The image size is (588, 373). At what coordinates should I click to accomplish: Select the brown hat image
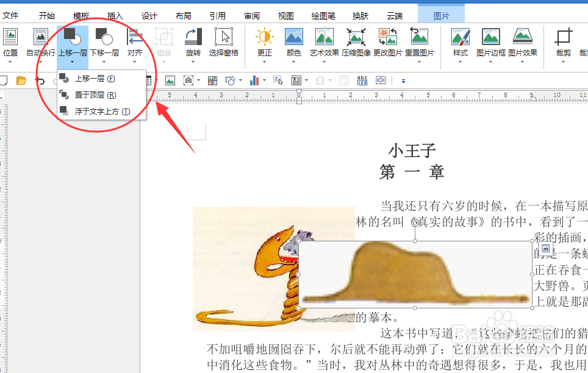(x=415, y=274)
